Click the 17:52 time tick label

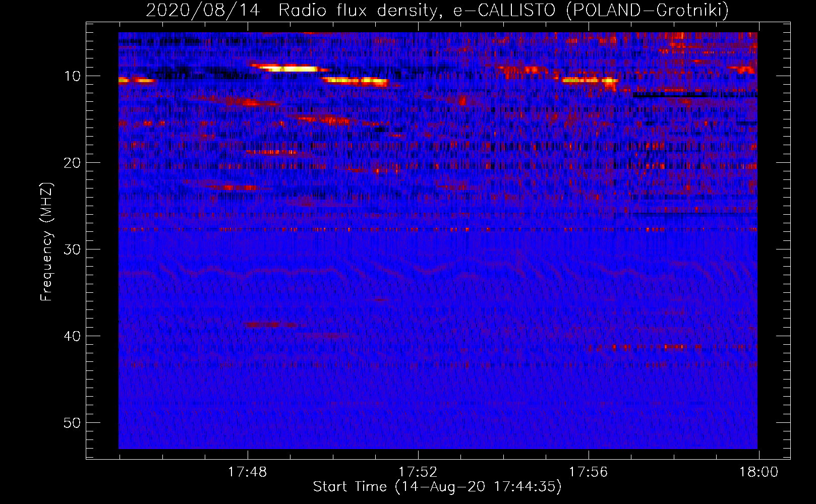click(418, 472)
